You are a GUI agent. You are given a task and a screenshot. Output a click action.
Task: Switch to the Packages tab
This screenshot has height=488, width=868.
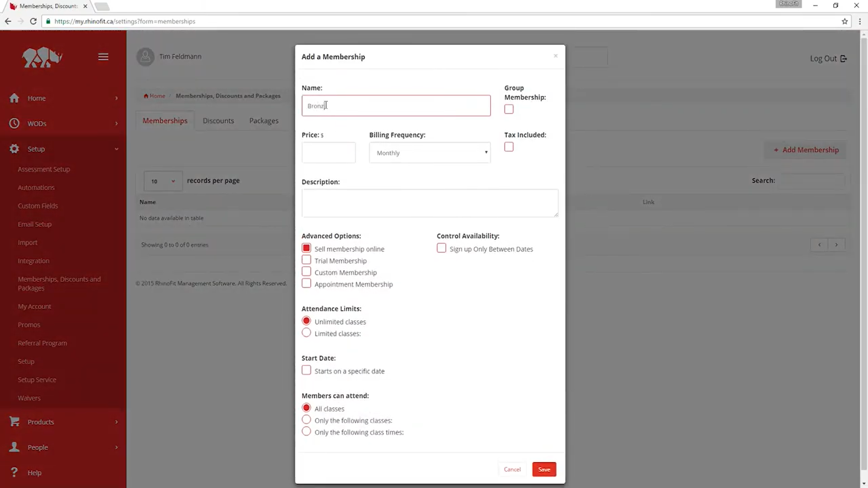(x=264, y=121)
